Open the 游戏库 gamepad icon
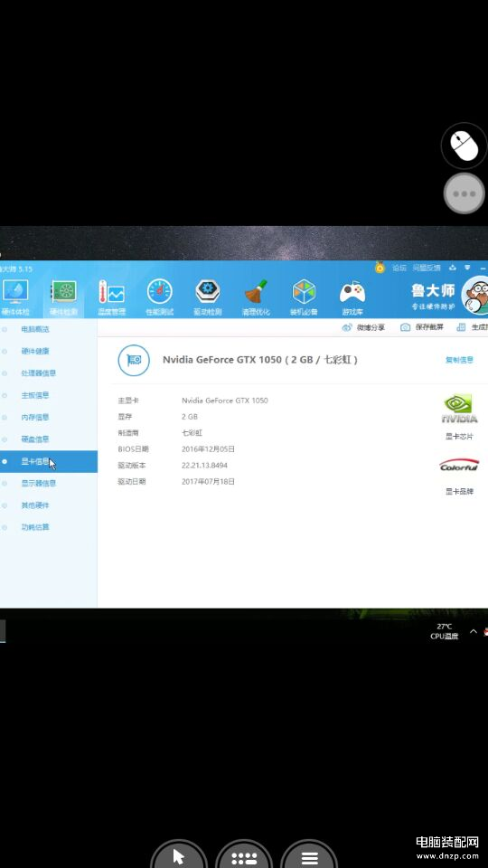Viewport: 488px width, 868px height. point(352,297)
